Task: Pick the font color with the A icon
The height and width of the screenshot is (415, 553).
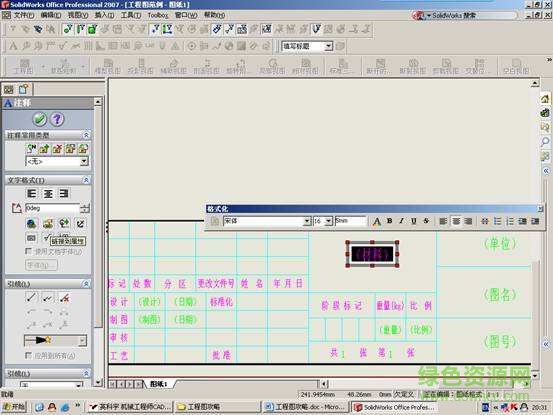Action: 377,221
